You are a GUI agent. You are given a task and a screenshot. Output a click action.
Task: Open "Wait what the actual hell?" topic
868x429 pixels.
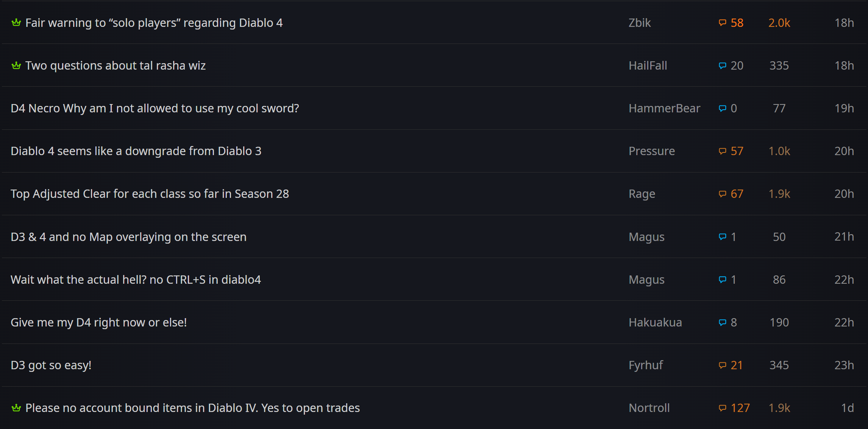pos(136,280)
